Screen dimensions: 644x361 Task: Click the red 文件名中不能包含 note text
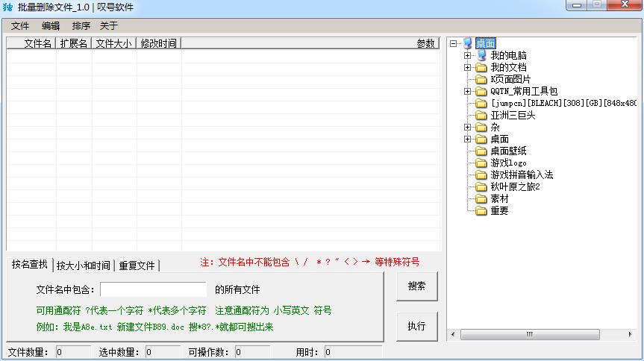pos(310,262)
